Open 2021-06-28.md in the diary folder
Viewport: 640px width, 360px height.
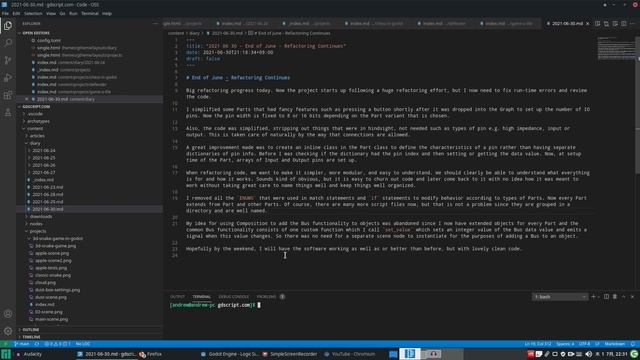pyautogui.click(x=48, y=194)
